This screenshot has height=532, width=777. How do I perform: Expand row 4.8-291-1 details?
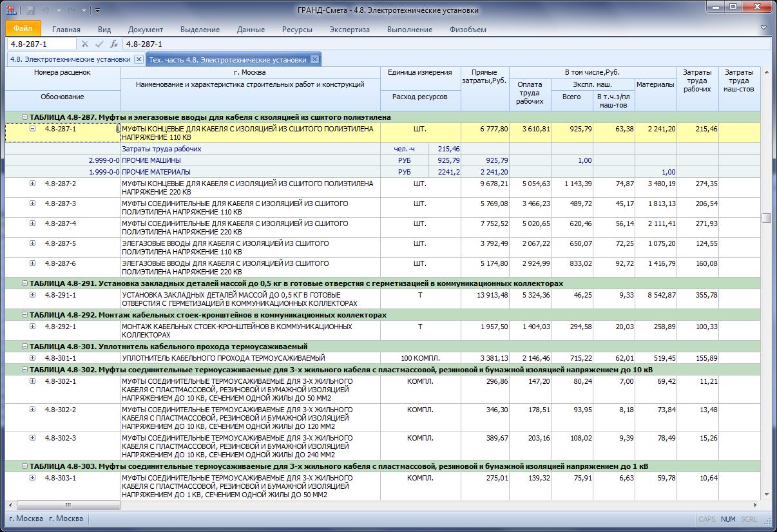click(x=32, y=295)
